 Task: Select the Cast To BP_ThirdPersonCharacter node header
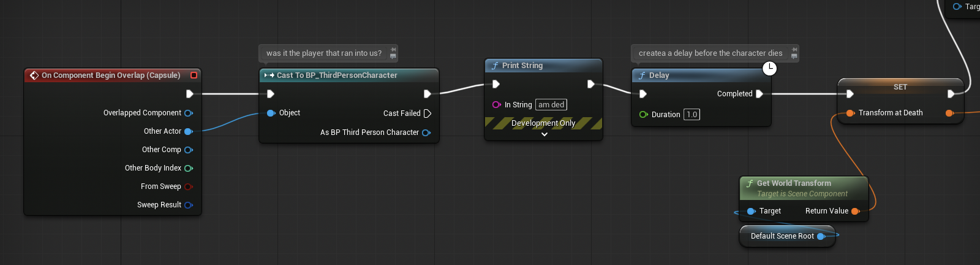337,75
